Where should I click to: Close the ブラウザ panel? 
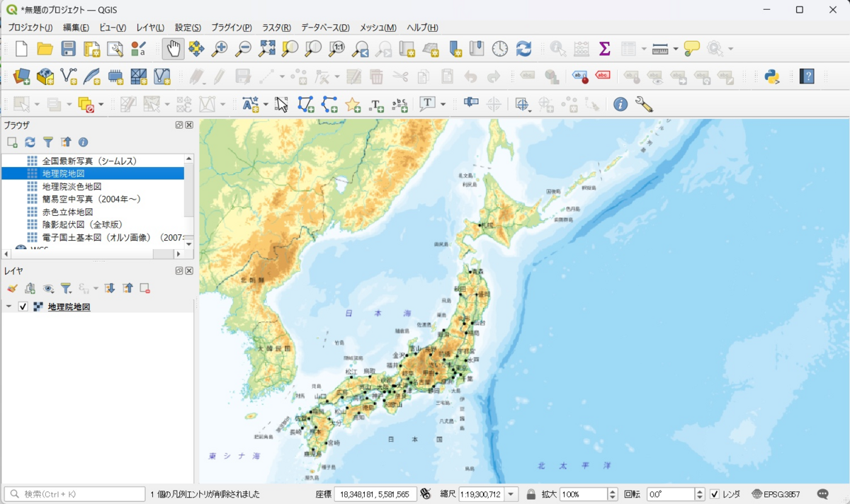pos(189,125)
